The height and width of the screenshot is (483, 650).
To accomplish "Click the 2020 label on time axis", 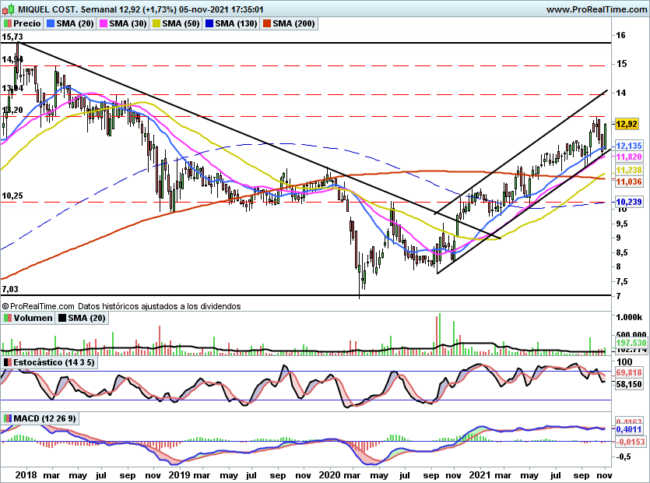I will (x=331, y=475).
